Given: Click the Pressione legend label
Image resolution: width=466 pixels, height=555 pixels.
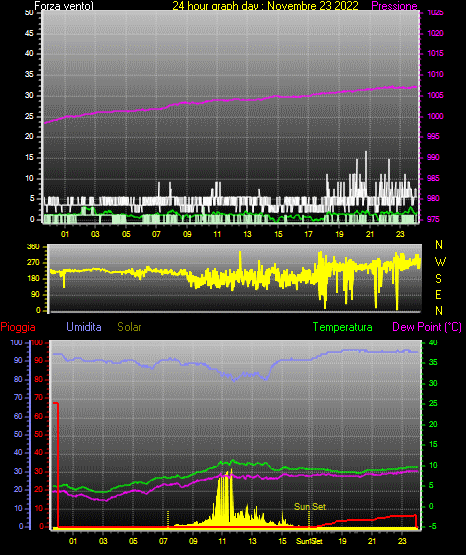Looking at the screenshot, I should (x=394, y=6).
